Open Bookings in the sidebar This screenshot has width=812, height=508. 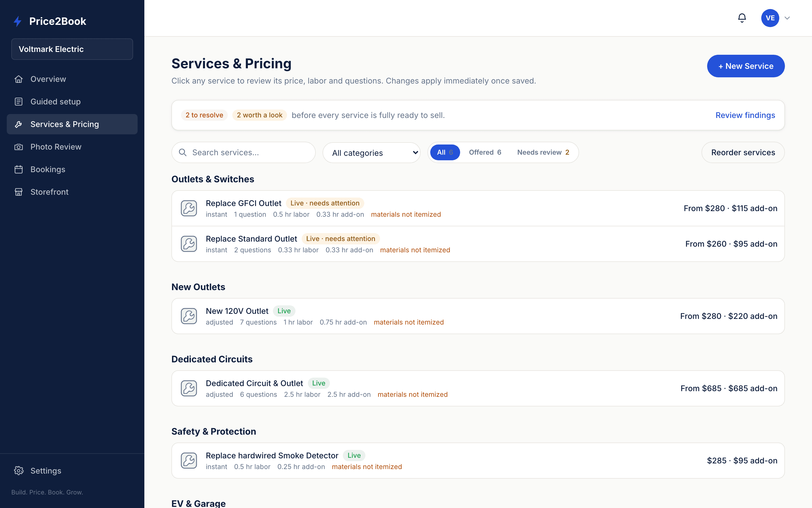point(72,169)
